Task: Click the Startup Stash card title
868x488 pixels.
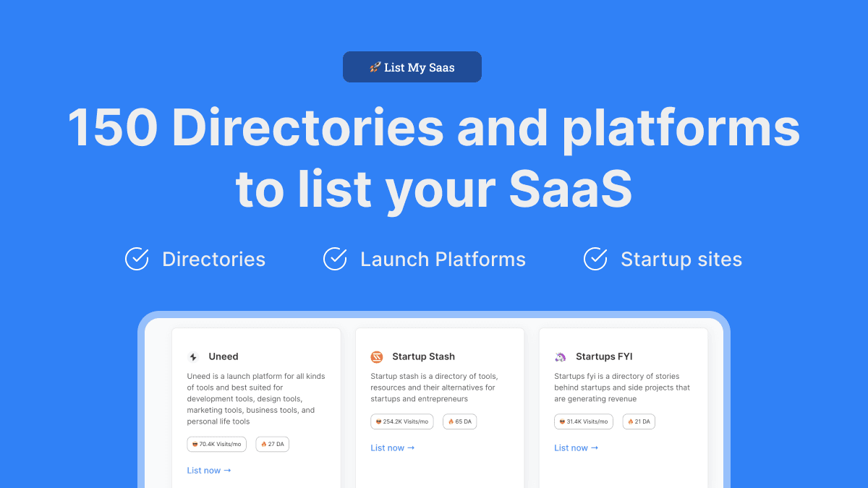Action: point(424,356)
